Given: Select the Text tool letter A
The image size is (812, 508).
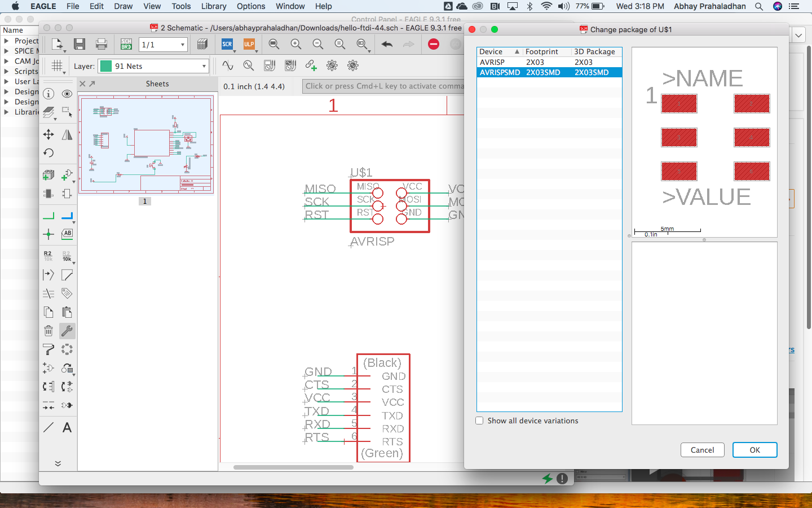Looking at the screenshot, I should (67, 427).
